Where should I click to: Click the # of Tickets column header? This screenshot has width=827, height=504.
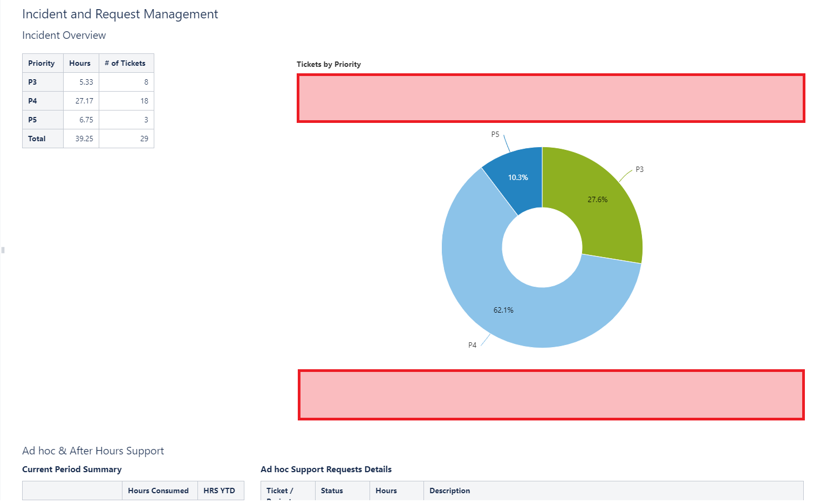(x=126, y=63)
